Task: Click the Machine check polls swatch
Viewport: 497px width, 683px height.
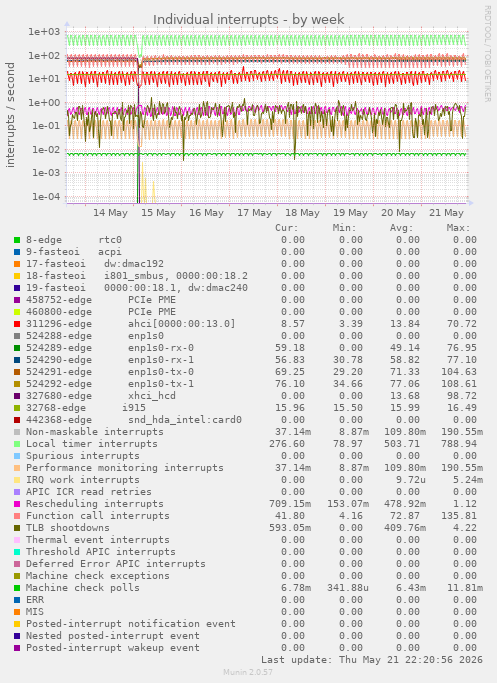Action: point(17,588)
